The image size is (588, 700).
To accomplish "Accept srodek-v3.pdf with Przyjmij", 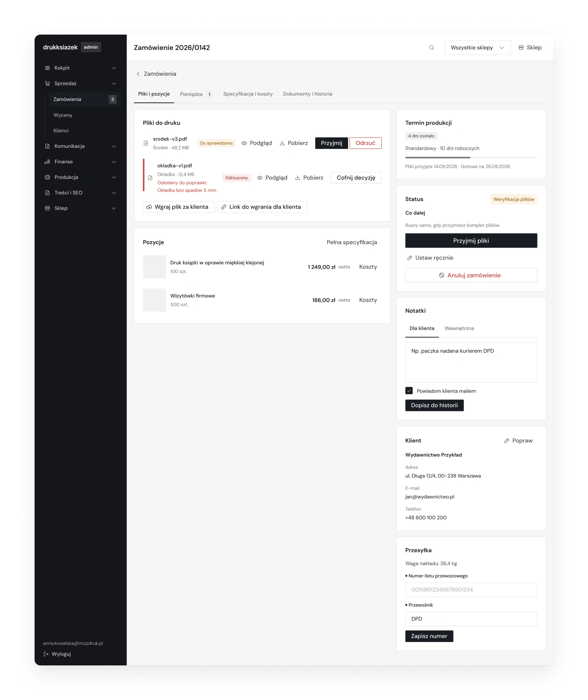I will click(331, 143).
